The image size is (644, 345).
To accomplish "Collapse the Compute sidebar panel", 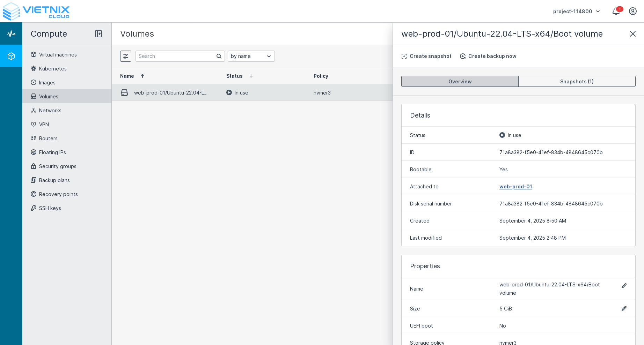I will 98,34.
